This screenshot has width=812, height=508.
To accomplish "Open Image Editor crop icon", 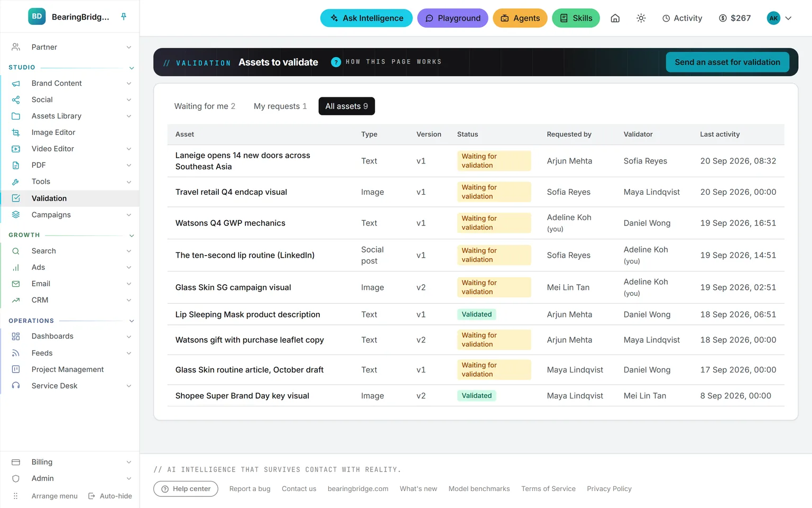I will pos(16,132).
